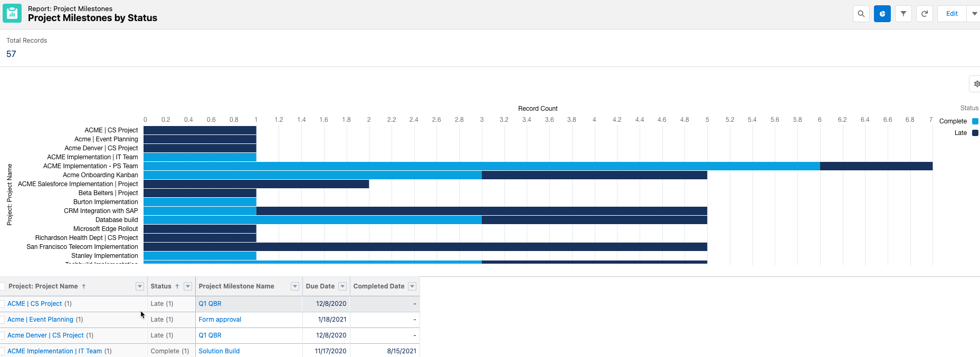
Task: Click the Stanley Implementation chart bar
Action: (x=200, y=256)
